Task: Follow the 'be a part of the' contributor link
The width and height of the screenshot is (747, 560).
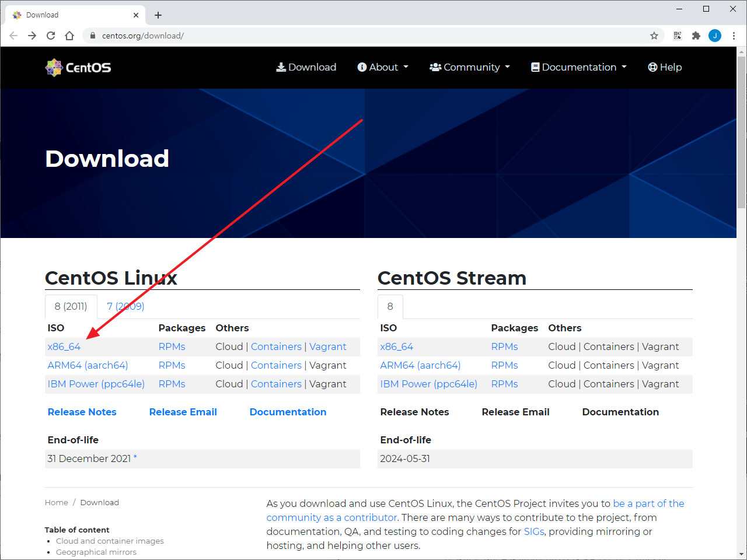Action: coord(648,503)
